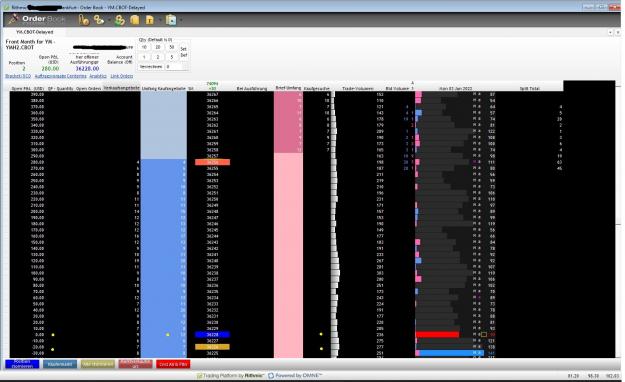625x382 pixels.
Task: Click the bright red Cncl All & Flat button
Action: (173, 364)
